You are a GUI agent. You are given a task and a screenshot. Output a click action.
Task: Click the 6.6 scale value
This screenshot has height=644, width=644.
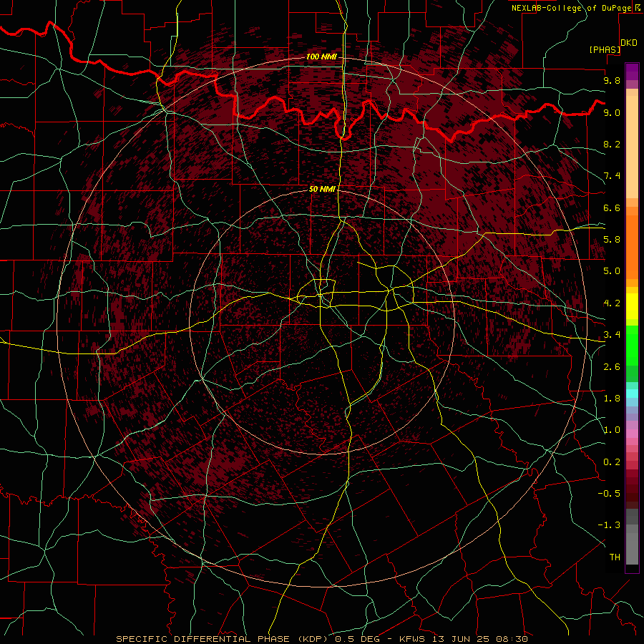click(612, 208)
